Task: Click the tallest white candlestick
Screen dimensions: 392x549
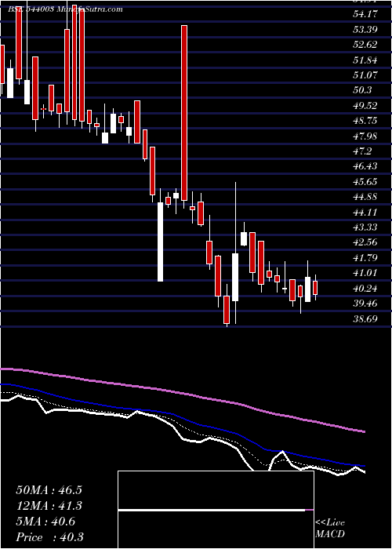Action: click(x=160, y=242)
